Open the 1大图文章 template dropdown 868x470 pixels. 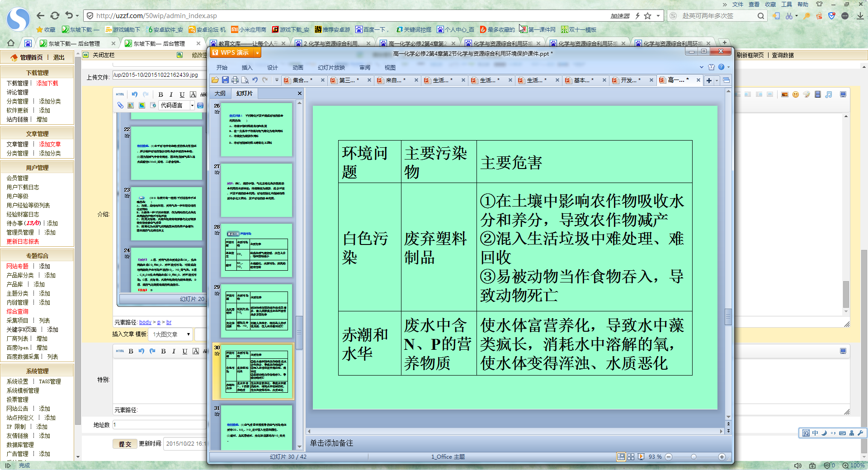[x=188, y=334]
